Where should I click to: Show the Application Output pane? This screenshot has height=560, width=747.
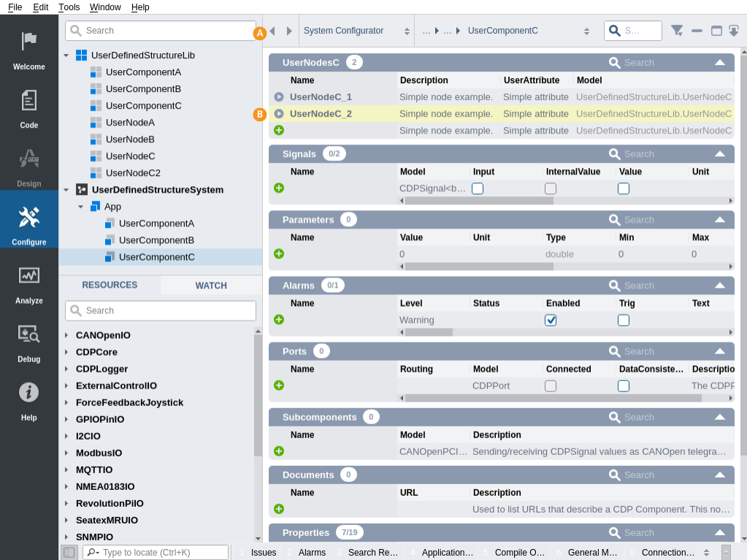(x=442, y=553)
